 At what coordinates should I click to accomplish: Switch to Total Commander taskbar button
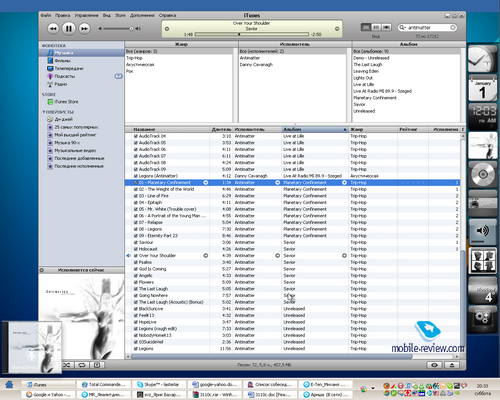[x=103, y=385]
